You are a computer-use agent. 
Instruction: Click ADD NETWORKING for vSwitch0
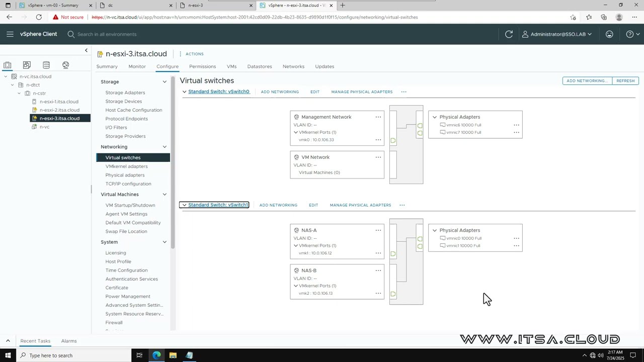click(x=280, y=92)
